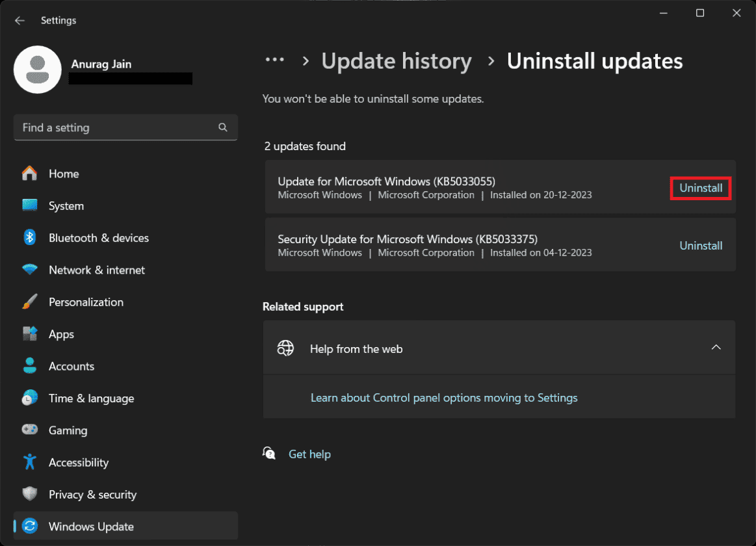Click the Get help link
Screen dimensions: 756x546
(x=309, y=454)
